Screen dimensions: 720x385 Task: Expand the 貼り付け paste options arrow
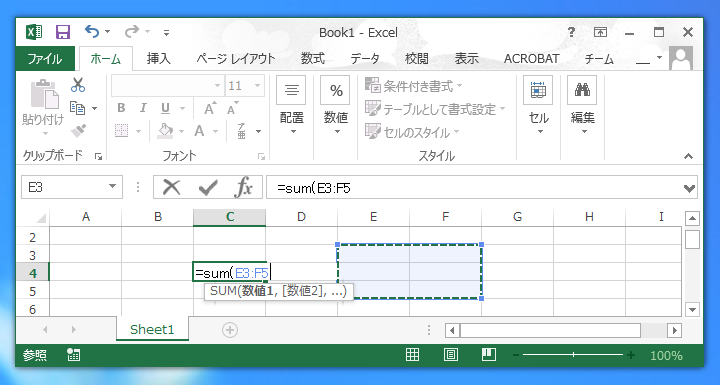[45, 133]
